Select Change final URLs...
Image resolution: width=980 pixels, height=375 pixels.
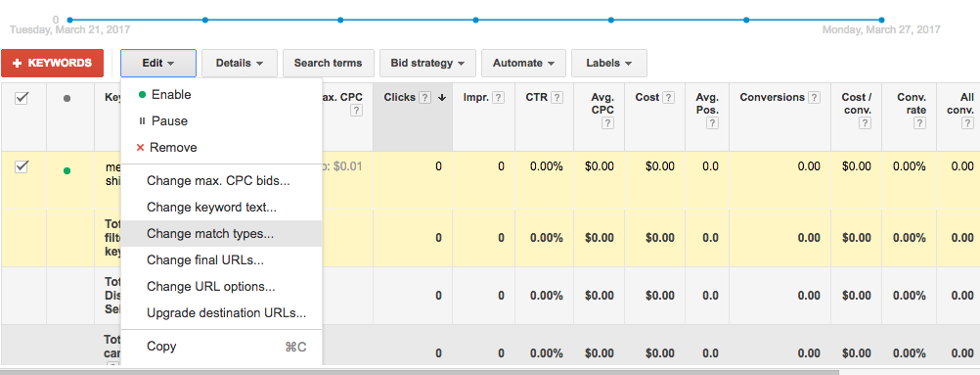pyautogui.click(x=221, y=259)
